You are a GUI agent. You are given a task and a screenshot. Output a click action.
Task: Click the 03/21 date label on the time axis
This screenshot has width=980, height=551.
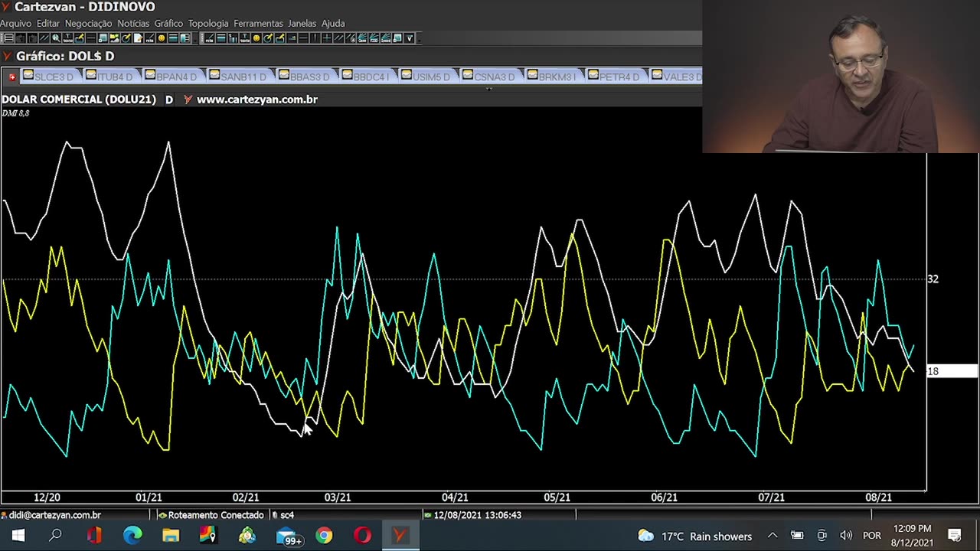click(338, 497)
